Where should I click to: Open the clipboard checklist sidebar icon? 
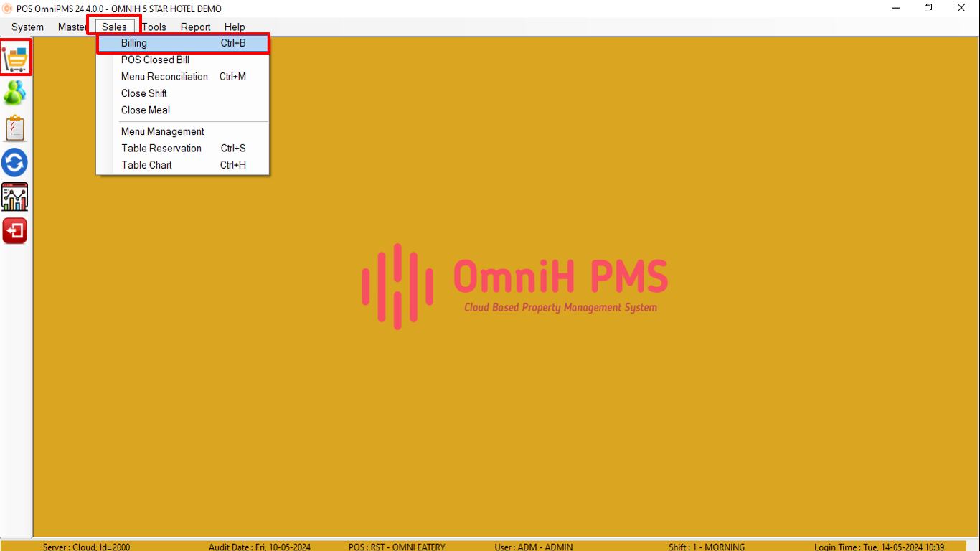point(15,128)
